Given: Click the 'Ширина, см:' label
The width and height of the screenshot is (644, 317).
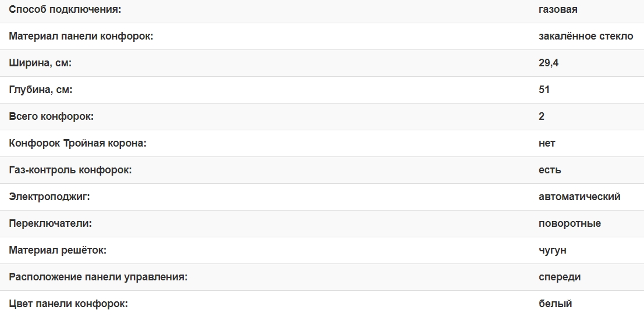Looking at the screenshot, I should tap(40, 63).
